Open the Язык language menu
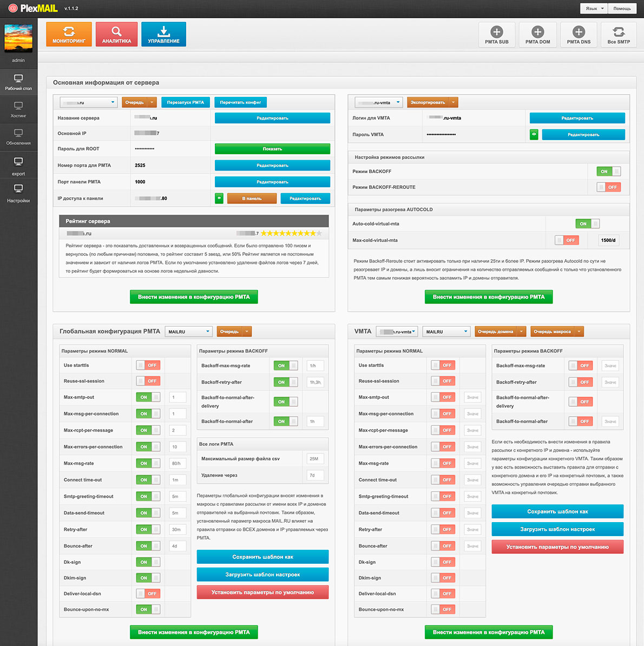This screenshot has height=646, width=644. pyautogui.click(x=594, y=8)
